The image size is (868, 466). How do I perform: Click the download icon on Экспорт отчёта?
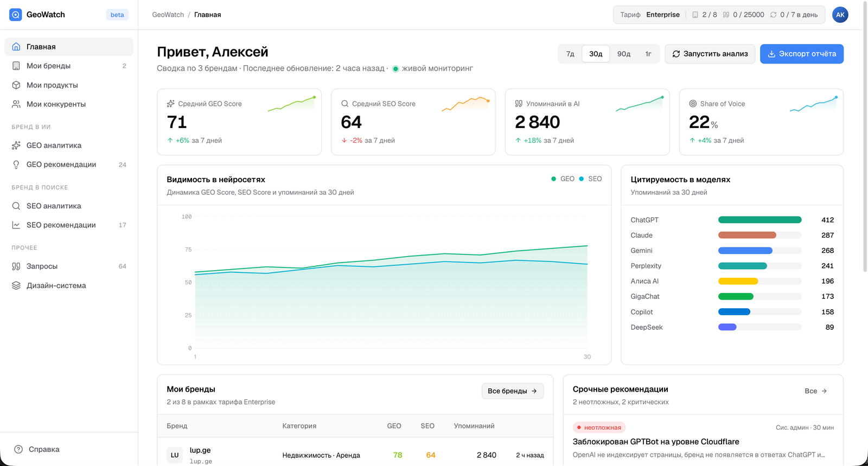[771, 54]
